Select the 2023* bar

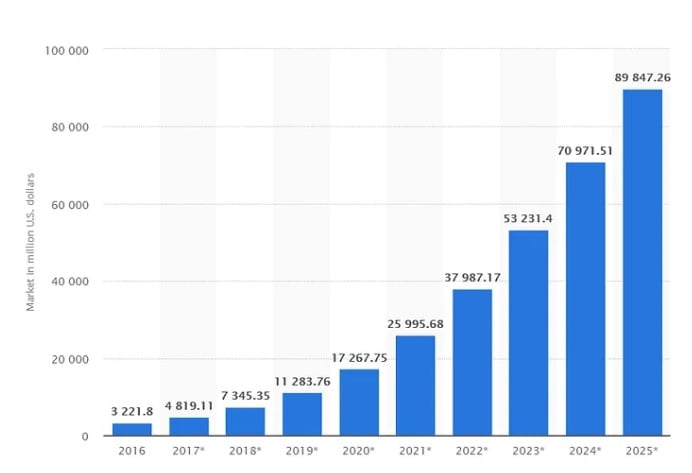coord(528,333)
